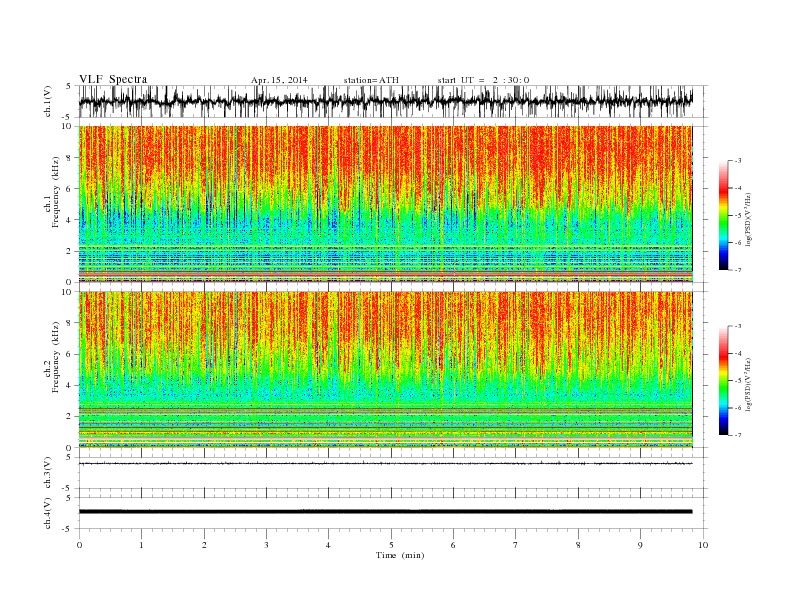Screen dimensions: 792x612
Task: Click the ch.2 spectrogram color scale bar
Action: point(724,381)
